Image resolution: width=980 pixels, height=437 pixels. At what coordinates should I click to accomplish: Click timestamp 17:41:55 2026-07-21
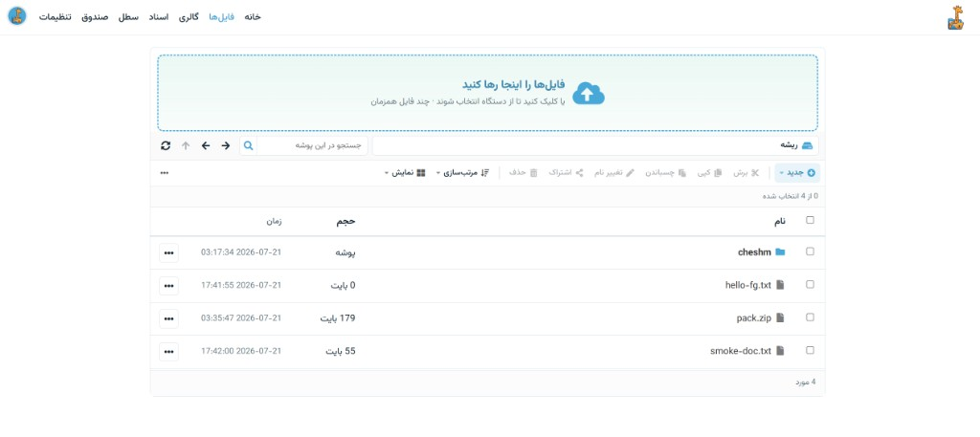[241, 285]
